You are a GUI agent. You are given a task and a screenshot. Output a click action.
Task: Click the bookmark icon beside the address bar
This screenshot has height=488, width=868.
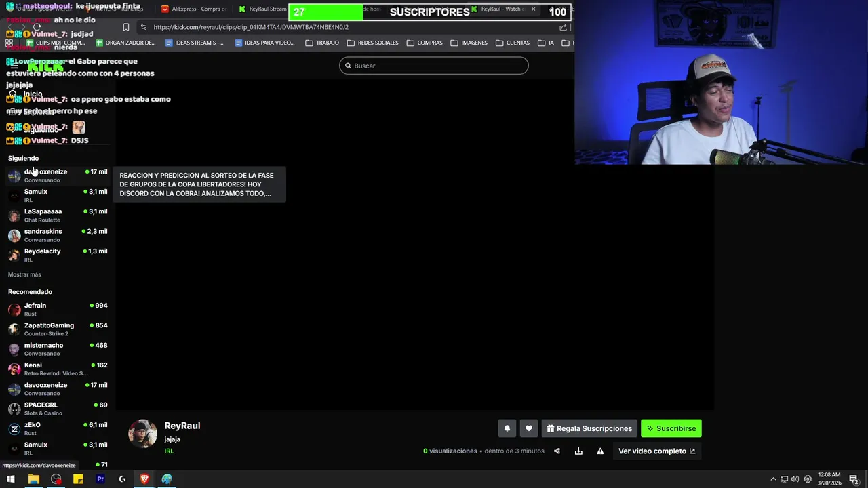(126, 27)
